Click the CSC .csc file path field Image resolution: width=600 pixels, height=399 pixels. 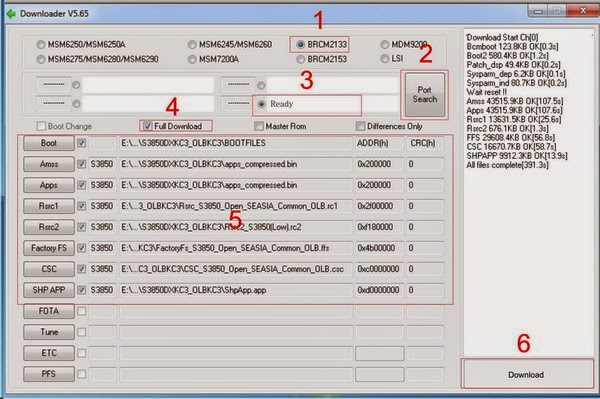pyautogui.click(x=236, y=269)
